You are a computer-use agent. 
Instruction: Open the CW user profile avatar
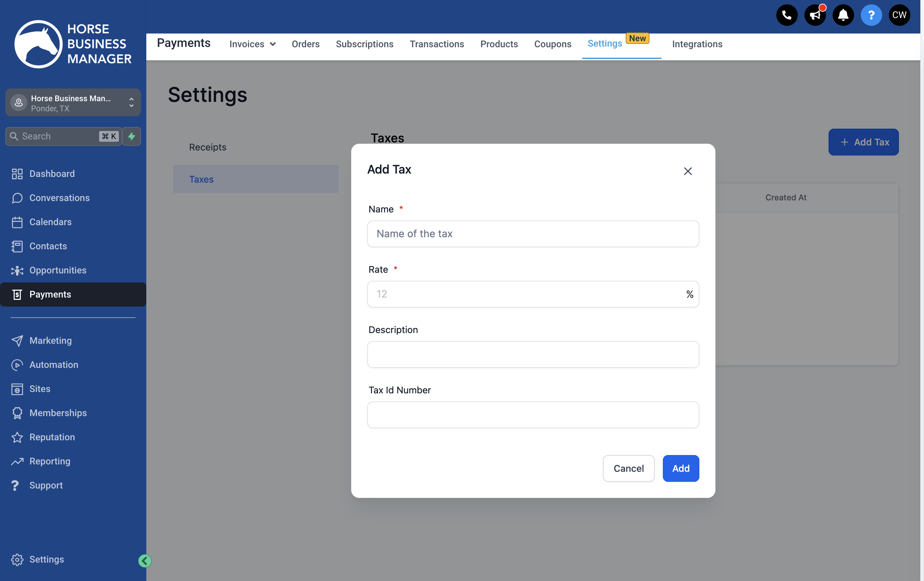(x=899, y=15)
